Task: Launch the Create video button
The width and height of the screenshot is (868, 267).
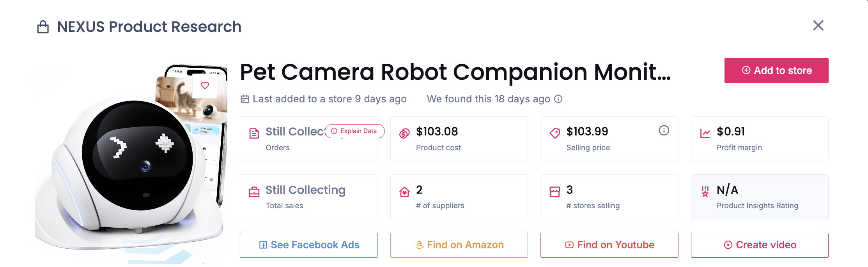Action: click(760, 245)
